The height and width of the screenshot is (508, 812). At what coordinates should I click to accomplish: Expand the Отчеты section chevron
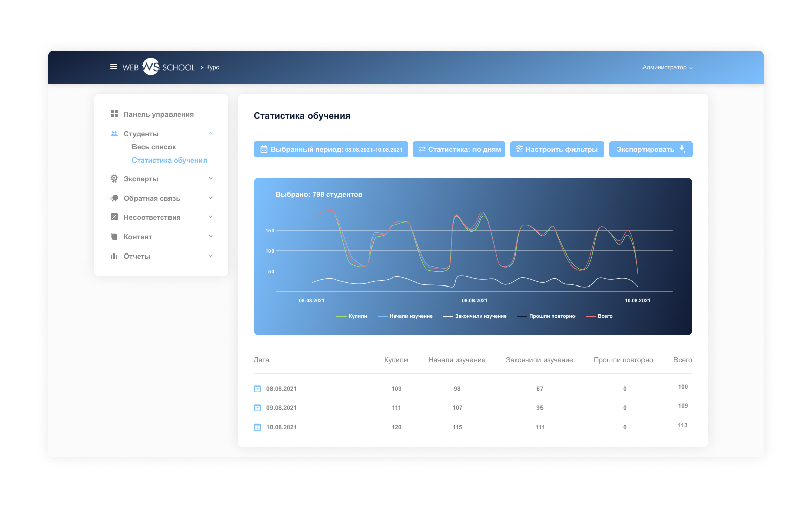coord(211,256)
